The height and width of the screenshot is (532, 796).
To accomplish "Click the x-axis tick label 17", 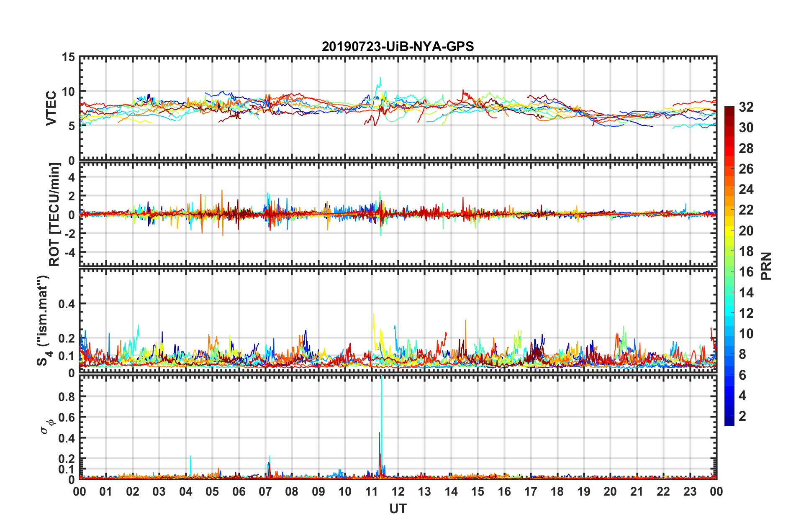I will pos(530,491).
